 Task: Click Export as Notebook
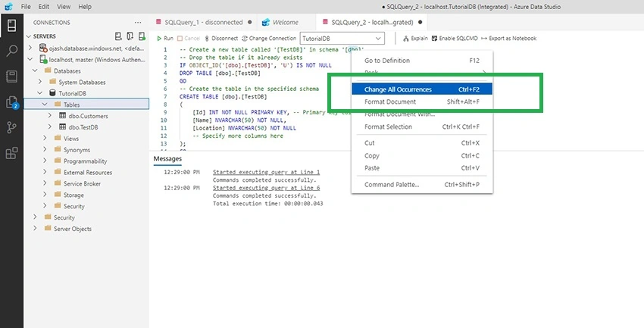click(x=508, y=38)
